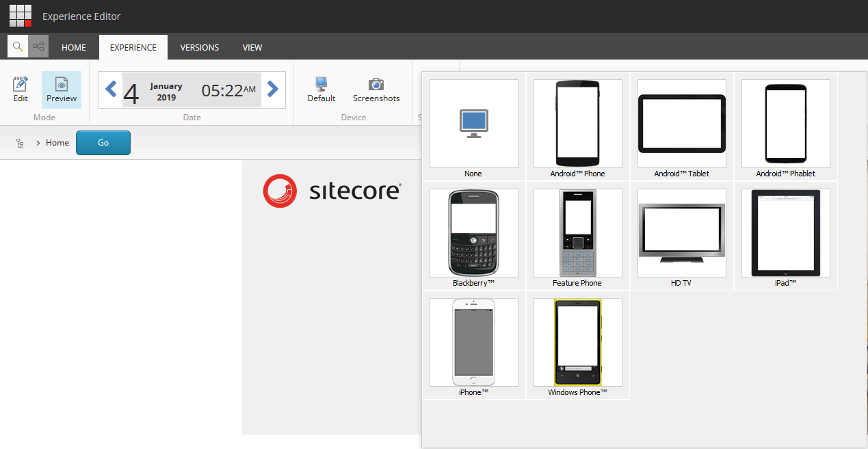Switch to Edit mode

coord(21,90)
